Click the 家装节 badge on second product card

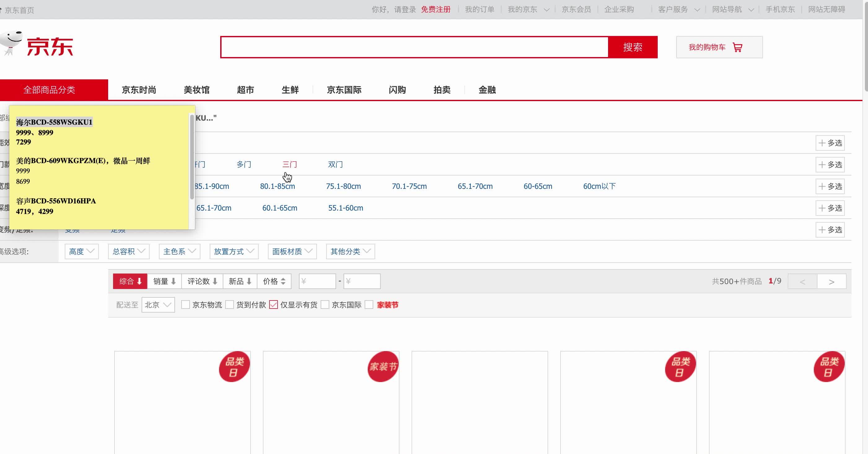tap(383, 367)
